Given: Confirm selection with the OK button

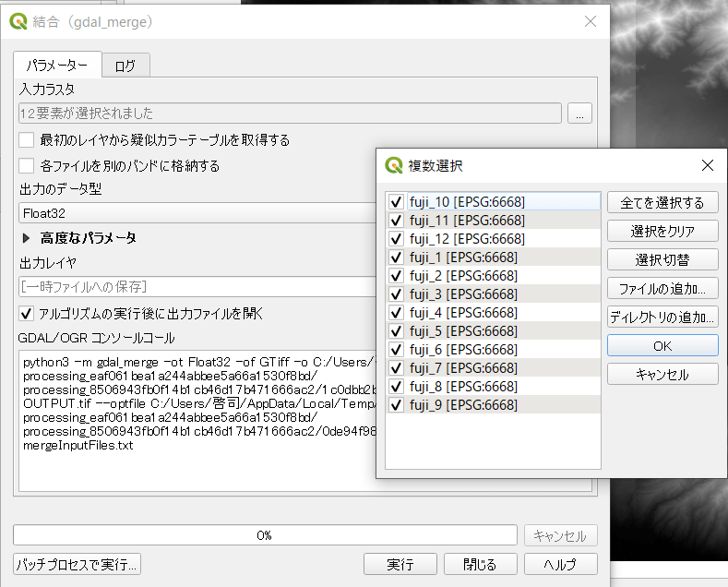Looking at the screenshot, I should coord(662,345).
